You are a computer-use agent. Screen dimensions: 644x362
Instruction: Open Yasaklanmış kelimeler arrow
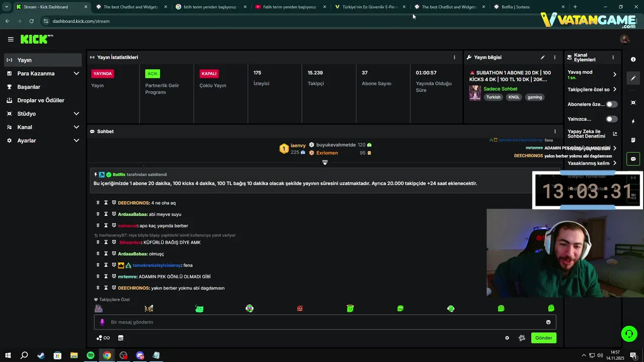[x=614, y=163]
